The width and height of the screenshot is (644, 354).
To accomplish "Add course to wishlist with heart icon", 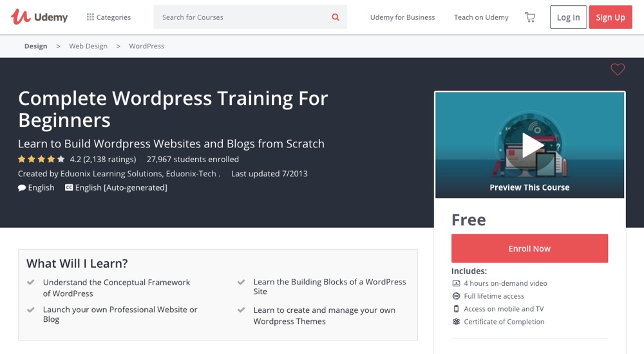I will coord(618,69).
